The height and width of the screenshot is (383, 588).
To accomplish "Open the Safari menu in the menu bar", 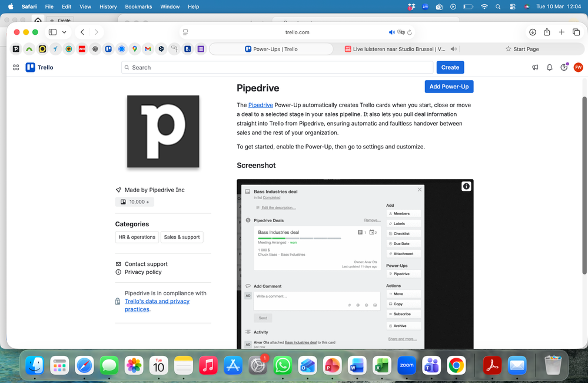I will point(29,6).
